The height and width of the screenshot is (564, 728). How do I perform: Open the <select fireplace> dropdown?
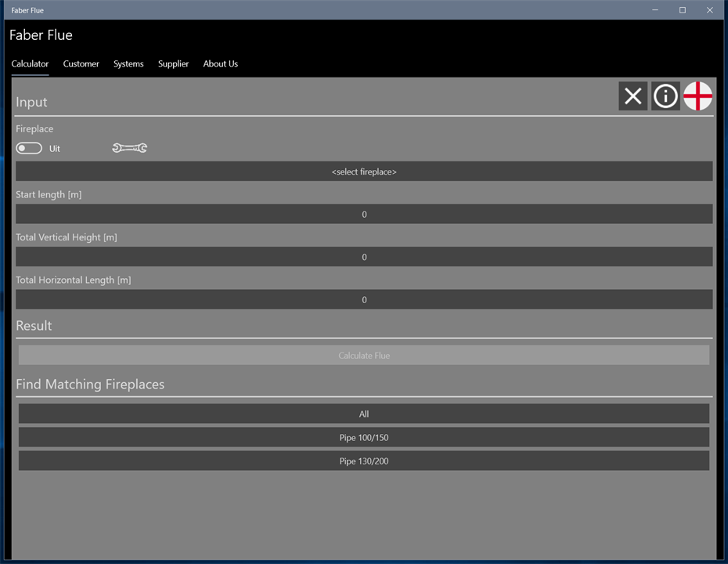click(x=364, y=172)
